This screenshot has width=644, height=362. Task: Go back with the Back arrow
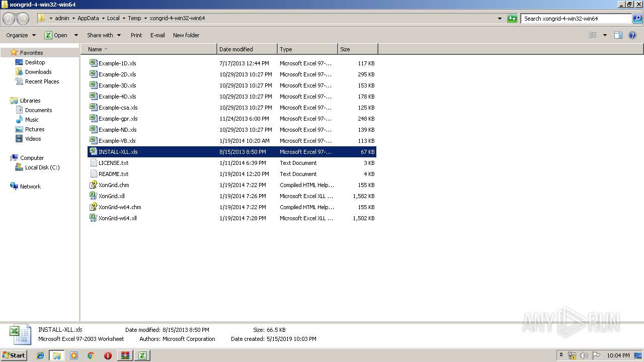coord(9,19)
